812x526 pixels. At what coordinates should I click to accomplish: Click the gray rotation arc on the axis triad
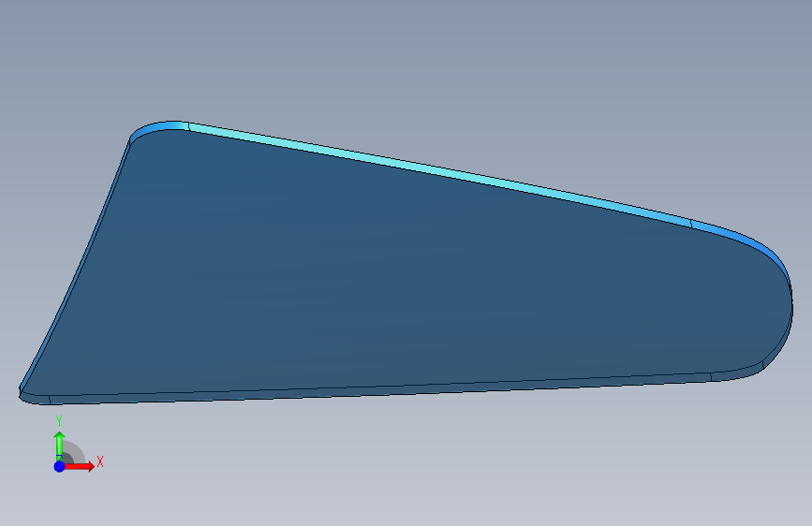(x=76, y=451)
